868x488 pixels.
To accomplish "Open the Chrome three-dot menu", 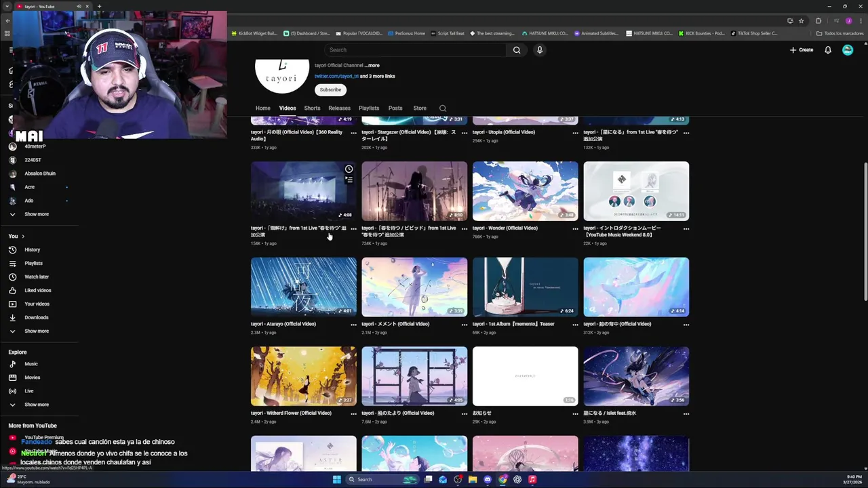I will [x=861, y=21].
